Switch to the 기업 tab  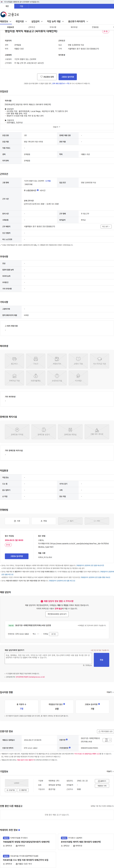(21, 6)
